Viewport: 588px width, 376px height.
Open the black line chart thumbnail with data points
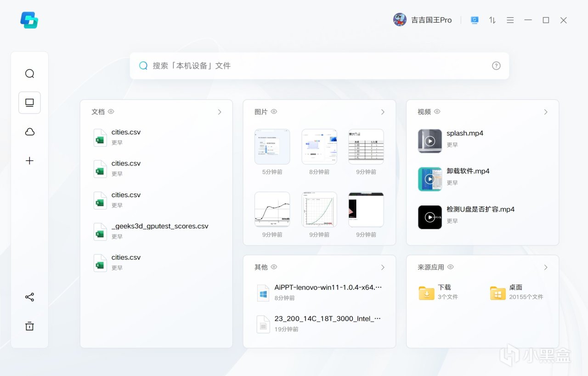tap(272, 209)
